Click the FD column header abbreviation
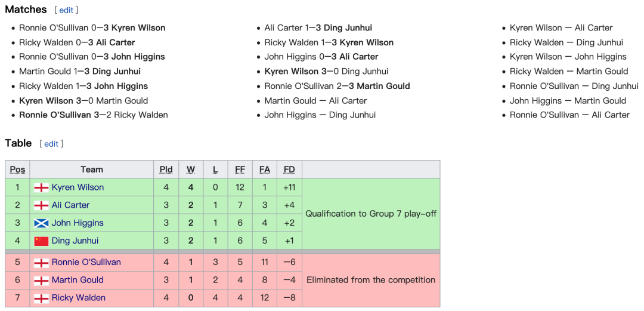 click(289, 170)
